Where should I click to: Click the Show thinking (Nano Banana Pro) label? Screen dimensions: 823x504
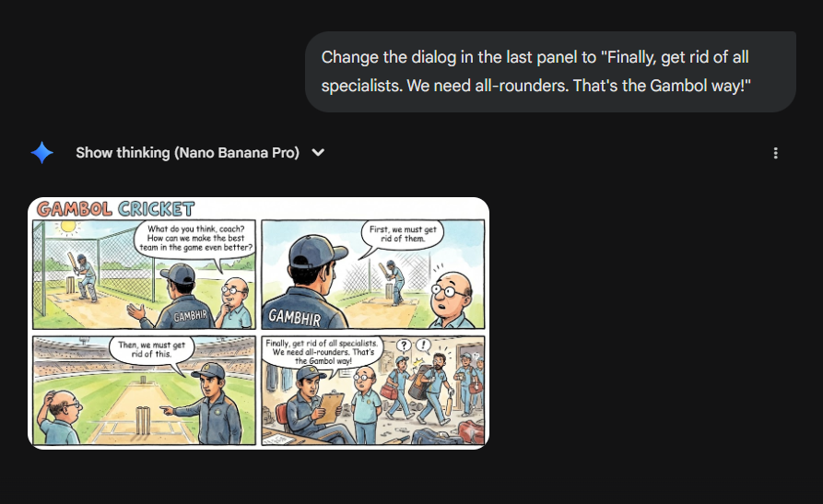tap(187, 153)
